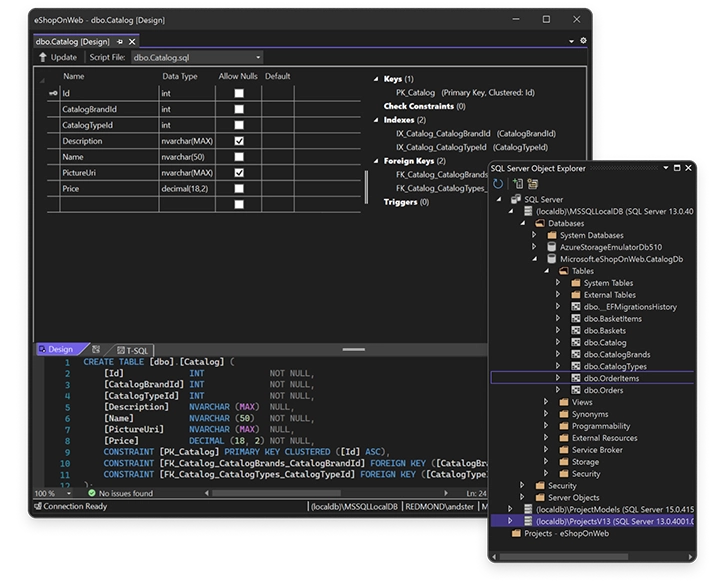Click the splitter grip above the T-SQL pane
Screen dimensions: 725x583
coord(354,350)
